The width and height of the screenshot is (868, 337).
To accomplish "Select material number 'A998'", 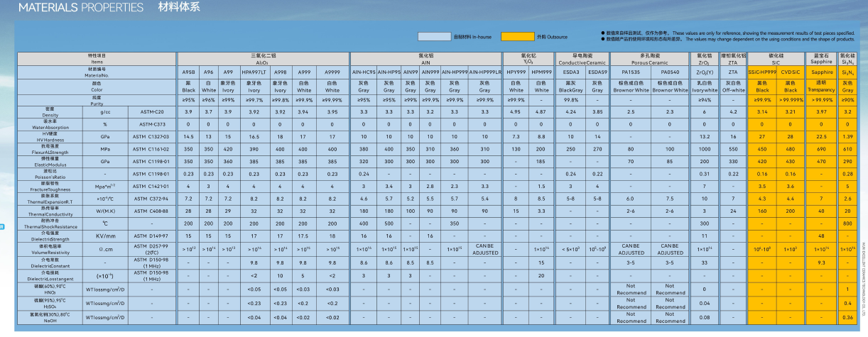I will click(281, 72).
